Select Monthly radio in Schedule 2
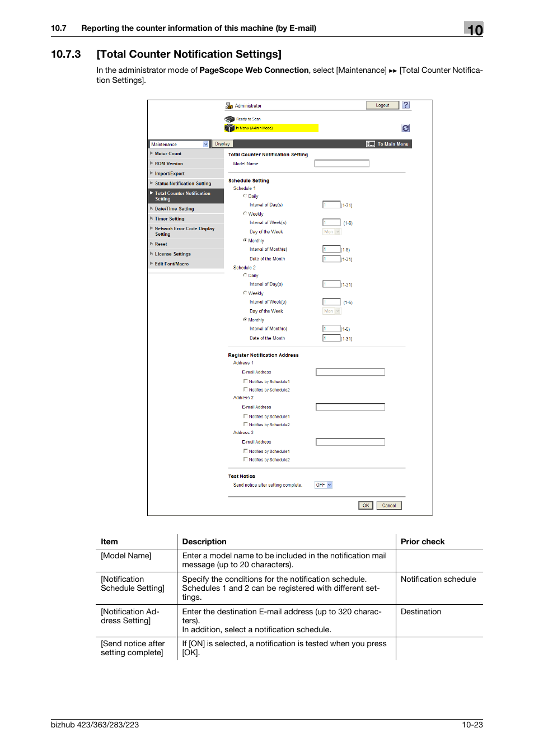Viewport: 534px width, 756px height. 245,320
